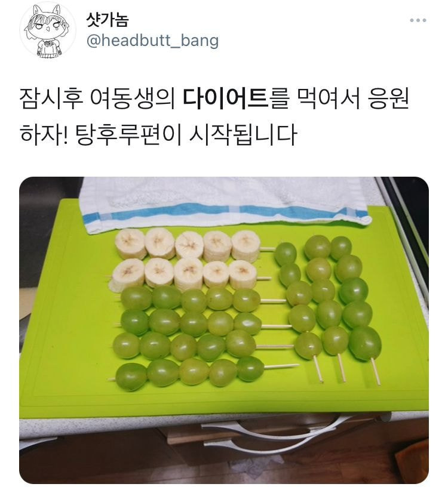Open the profile via display name 샷가놈
This screenshot has width=448, height=493.
click(108, 20)
